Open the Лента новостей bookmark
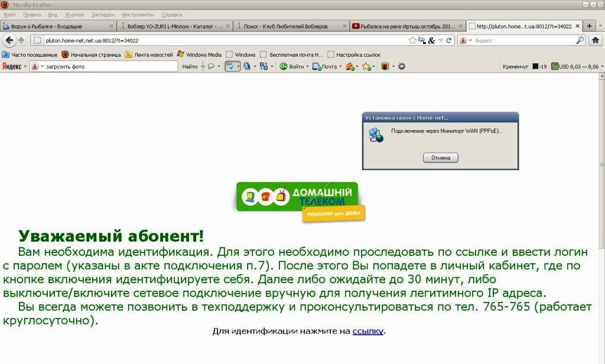The height and width of the screenshot is (364, 605). [x=149, y=54]
